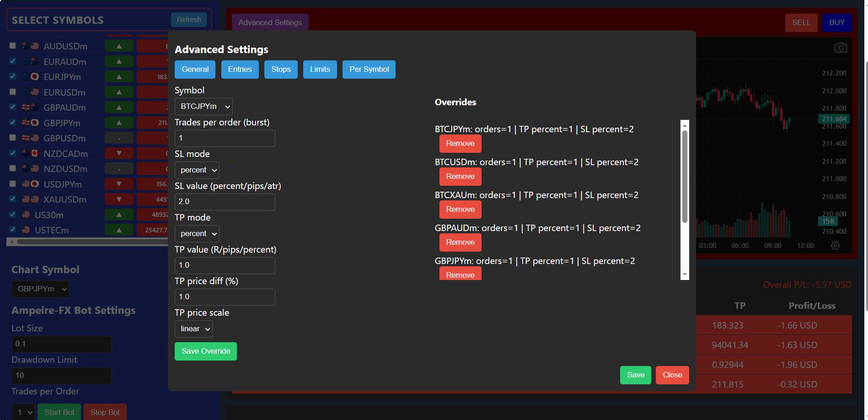This screenshot has height=420, width=868.
Task: Click the green up arrow beside AUDUSDm
Action: point(119,46)
